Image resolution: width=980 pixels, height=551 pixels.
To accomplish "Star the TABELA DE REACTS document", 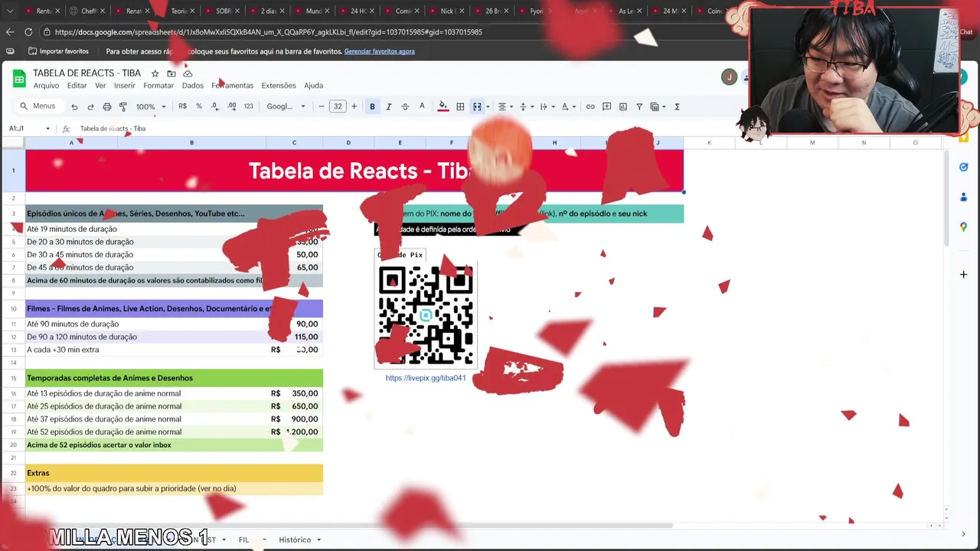I will point(155,73).
